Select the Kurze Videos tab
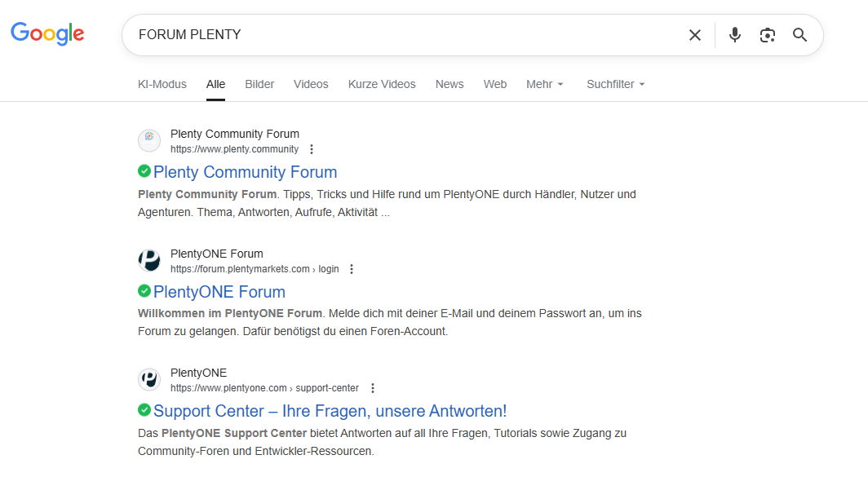The image size is (868, 477). coord(382,84)
